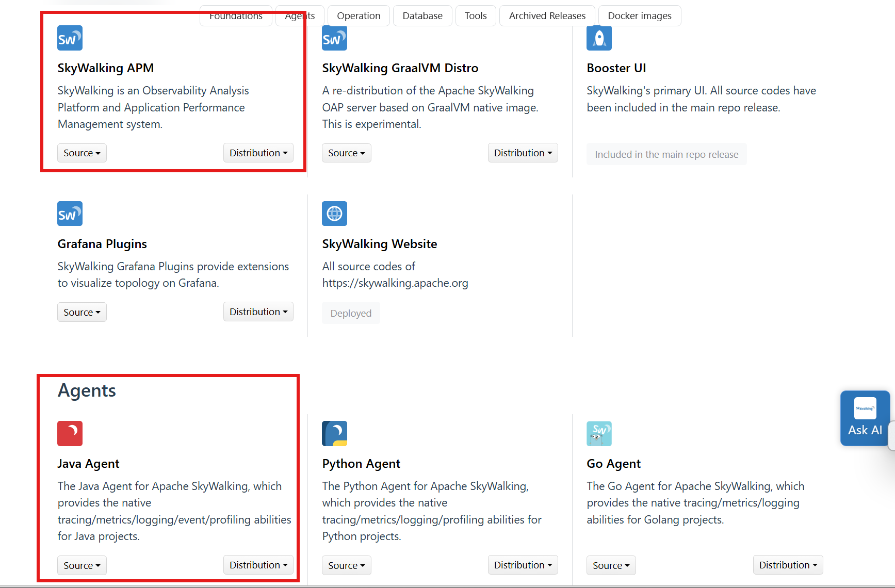Click the Booster UI title

coord(616,68)
